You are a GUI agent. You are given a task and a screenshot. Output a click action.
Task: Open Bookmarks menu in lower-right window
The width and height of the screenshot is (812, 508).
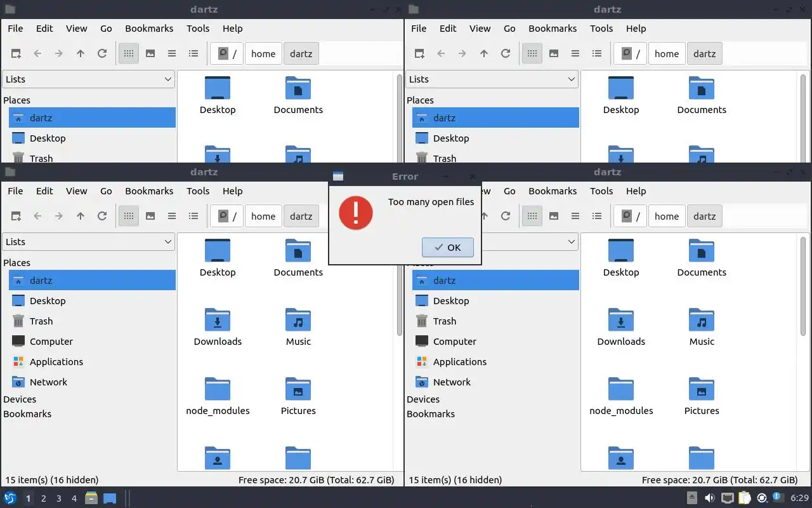tap(553, 191)
